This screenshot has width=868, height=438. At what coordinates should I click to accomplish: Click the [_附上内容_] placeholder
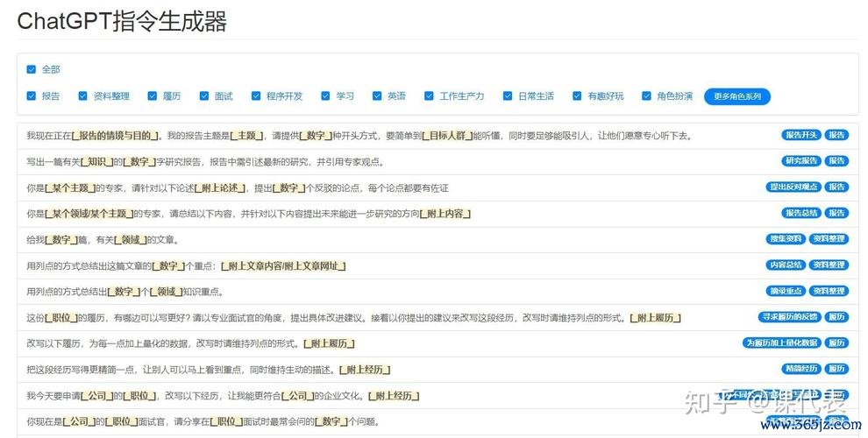click(445, 214)
